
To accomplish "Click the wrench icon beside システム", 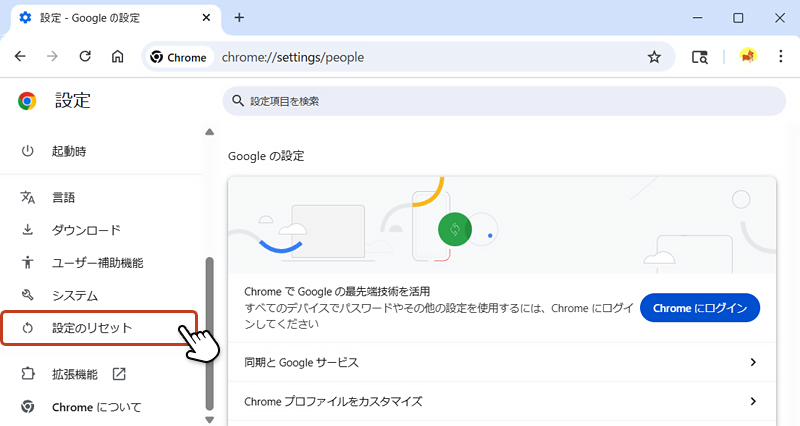I will 28,295.
